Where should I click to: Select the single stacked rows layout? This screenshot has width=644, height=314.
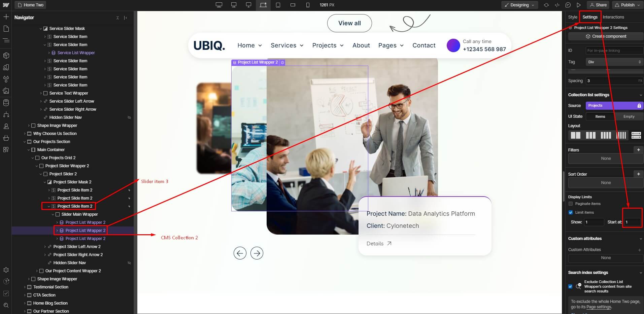(x=636, y=135)
